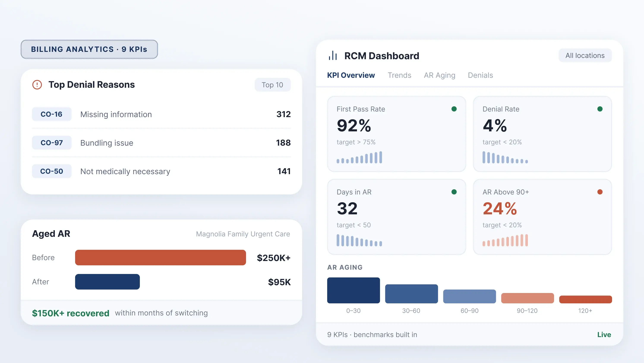
Task: Click the 0–30 AR aging bar
Action: click(354, 290)
